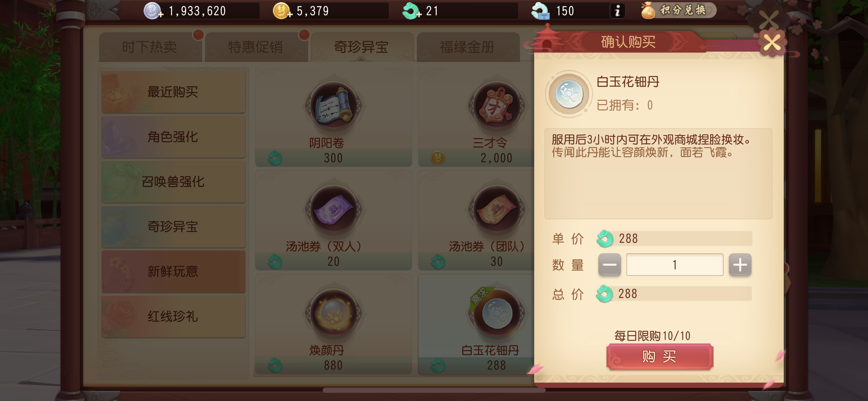The width and height of the screenshot is (868, 401).
Task: Close the 确认购买 dialog
Action: (x=772, y=43)
